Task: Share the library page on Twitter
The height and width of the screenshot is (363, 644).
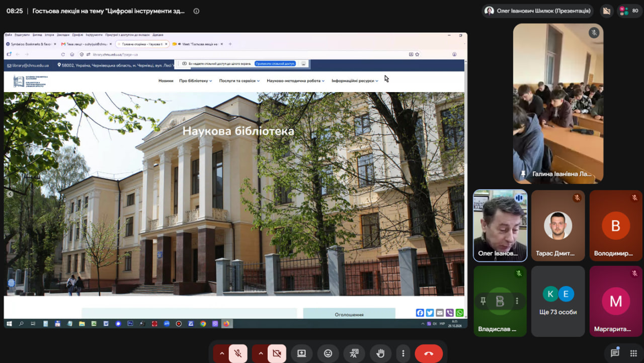Action: [430, 313]
